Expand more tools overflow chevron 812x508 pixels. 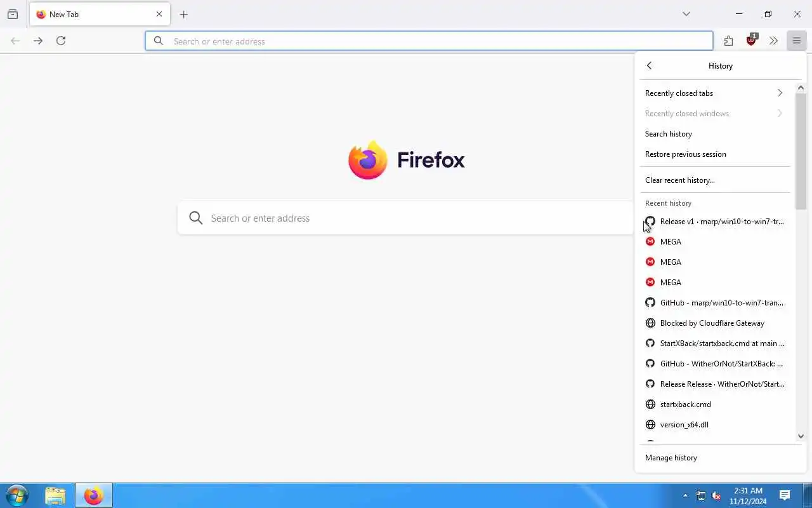[x=773, y=41]
